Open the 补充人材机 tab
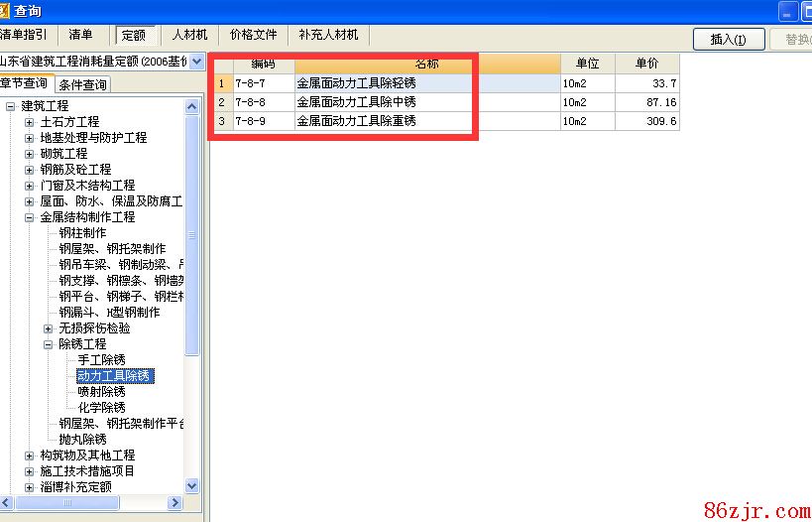812x522 pixels. click(328, 35)
